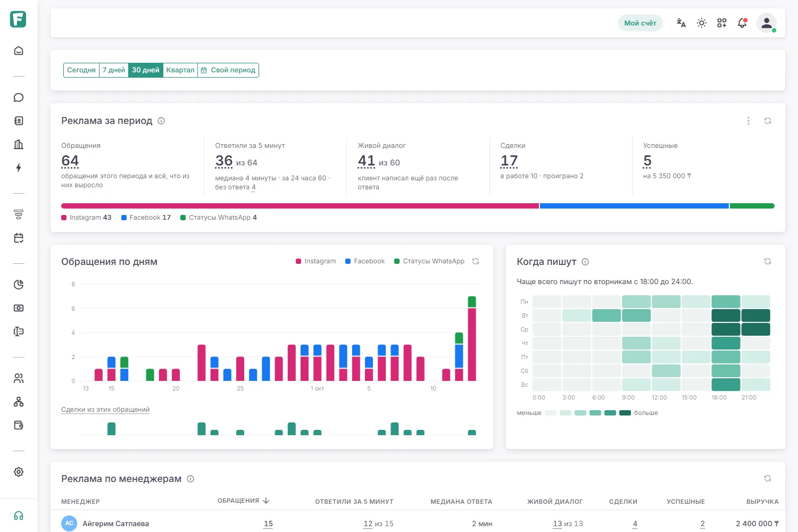The height and width of the screenshot is (532, 798).
Task: Open the notifications bell
Action: tap(742, 23)
